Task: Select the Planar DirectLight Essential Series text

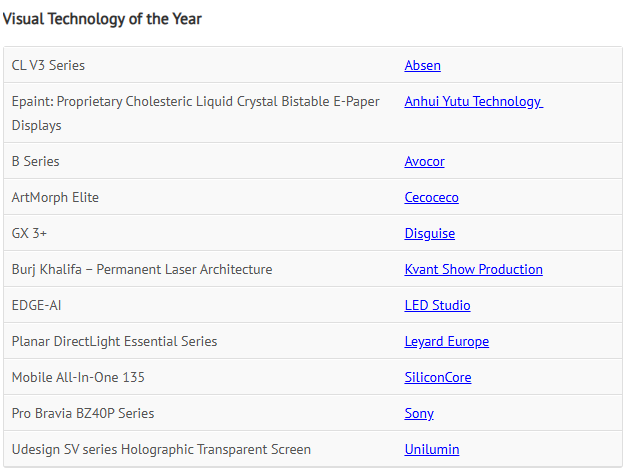Action: (114, 341)
